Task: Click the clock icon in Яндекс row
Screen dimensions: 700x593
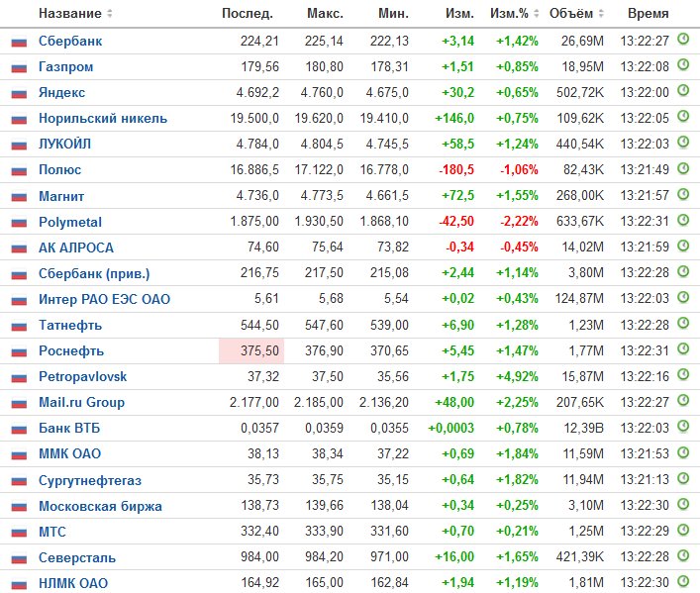Action: [x=683, y=91]
